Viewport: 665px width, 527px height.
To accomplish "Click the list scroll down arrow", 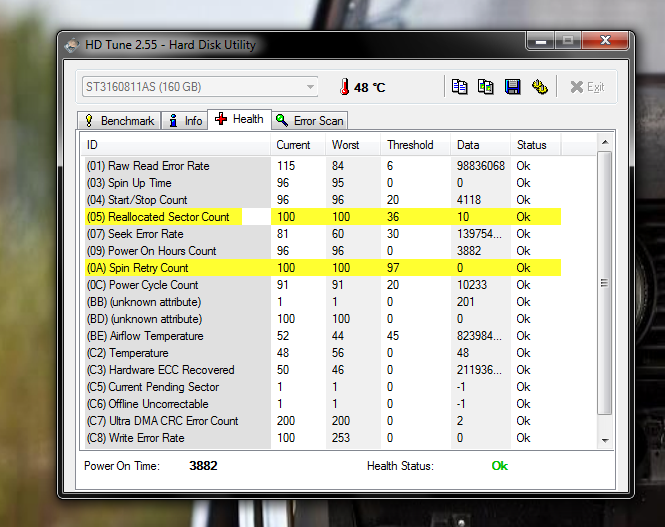I will [x=605, y=441].
